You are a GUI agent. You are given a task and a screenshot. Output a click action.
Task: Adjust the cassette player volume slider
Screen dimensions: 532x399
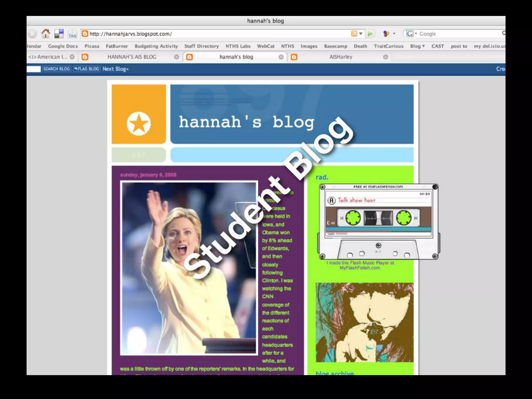pos(341,234)
